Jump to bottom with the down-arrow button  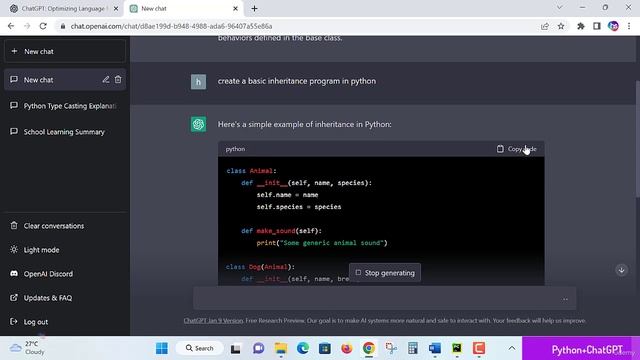(621, 270)
